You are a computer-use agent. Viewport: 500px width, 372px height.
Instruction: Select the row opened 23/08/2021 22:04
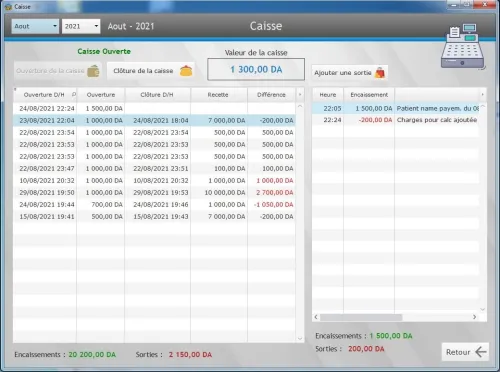(154, 120)
